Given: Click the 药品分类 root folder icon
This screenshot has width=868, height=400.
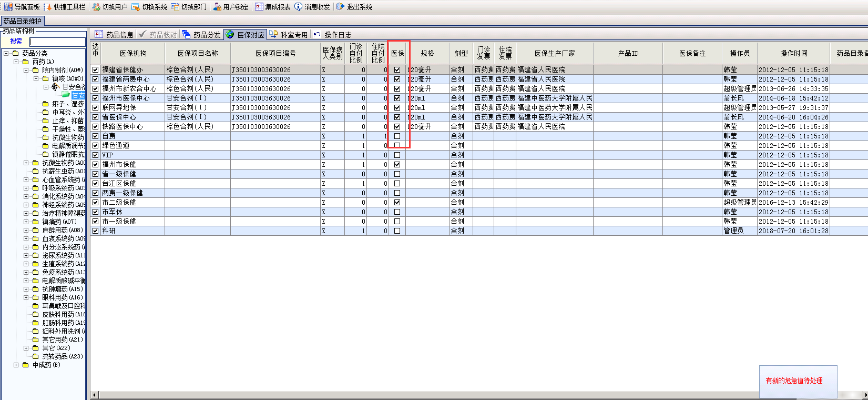Looking at the screenshot, I should (x=16, y=53).
